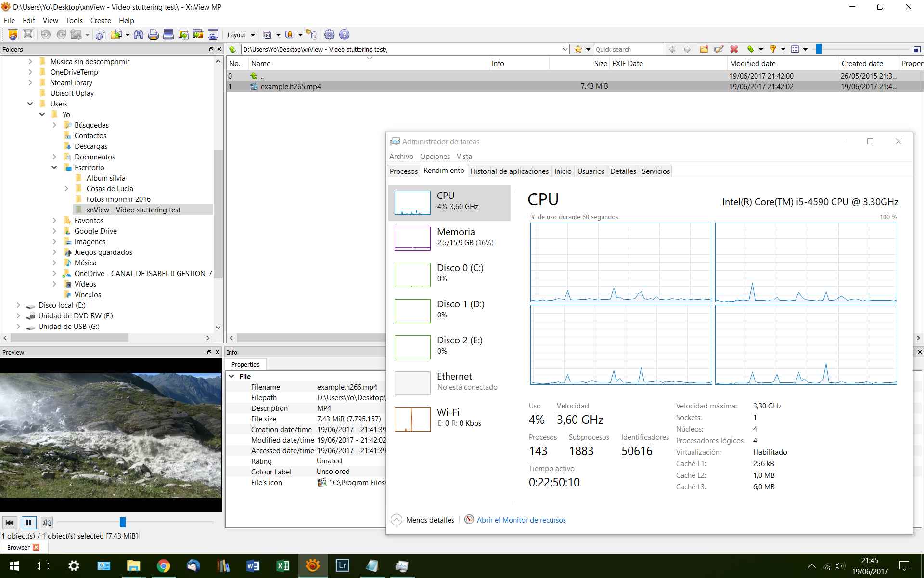The image size is (924, 578).
Task: Click the Print toolbar icon
Action: (x=154, y=35)
